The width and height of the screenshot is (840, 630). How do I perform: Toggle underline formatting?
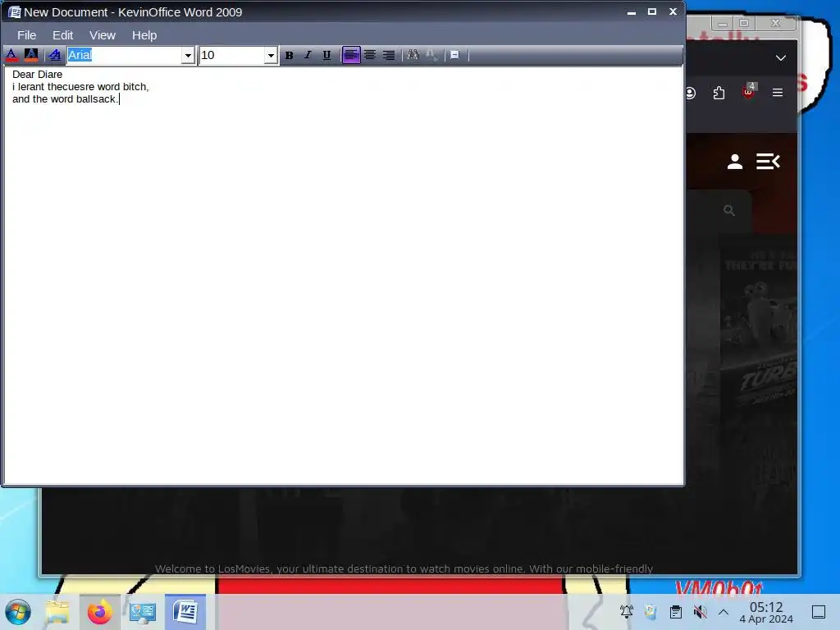[x=326, y=55]
